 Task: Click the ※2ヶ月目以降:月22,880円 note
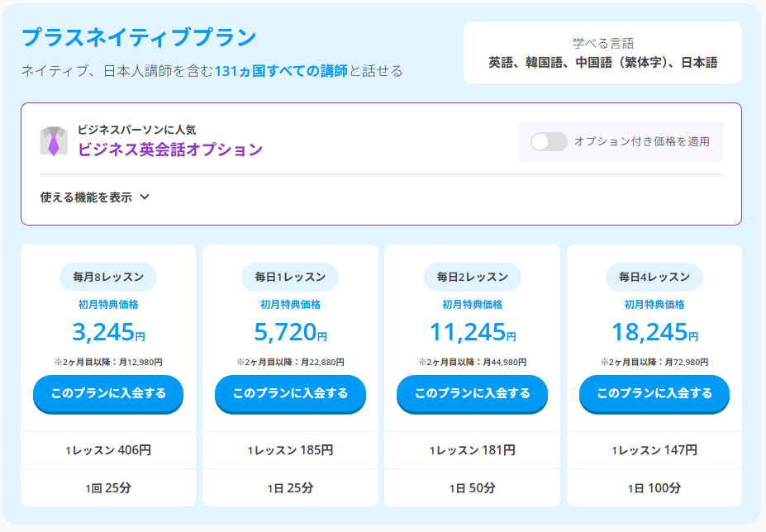coord(290,362)
